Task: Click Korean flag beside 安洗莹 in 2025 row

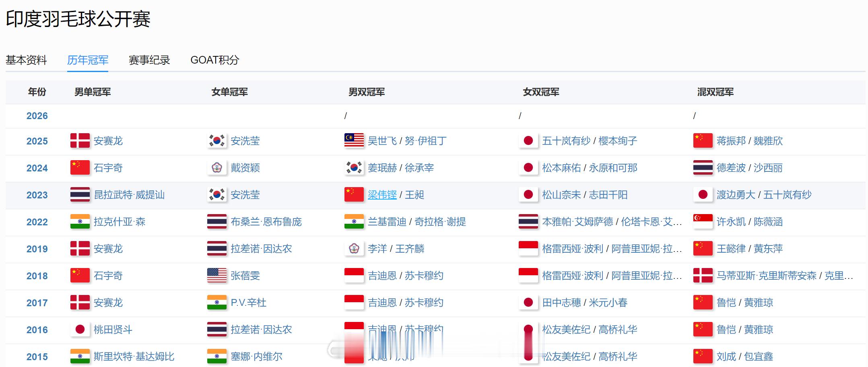Action: pyautogui.click(x=217, y=141)
